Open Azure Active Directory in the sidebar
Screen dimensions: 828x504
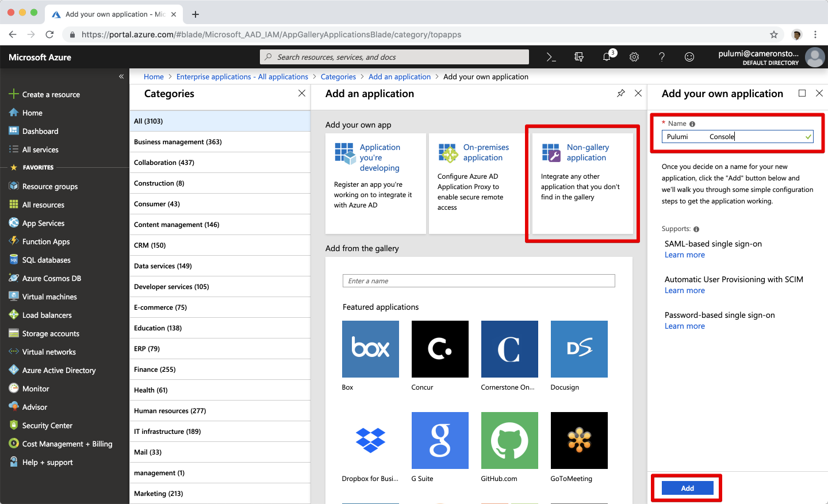point(59,370)
